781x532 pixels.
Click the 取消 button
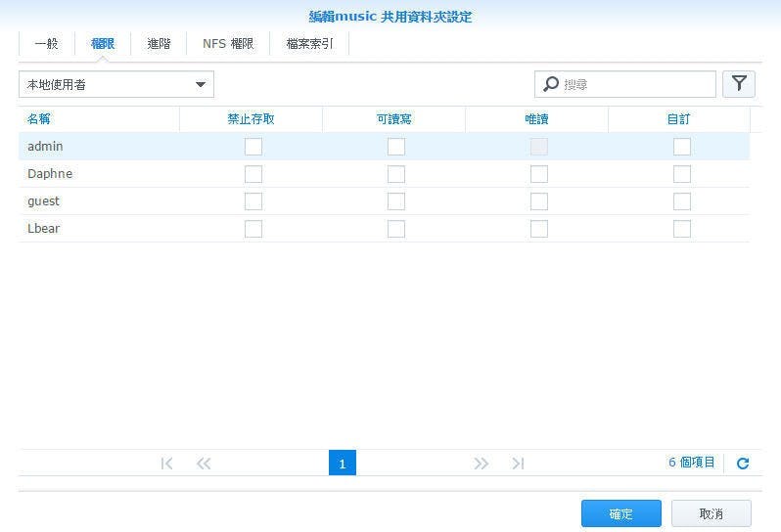[712, 513]
